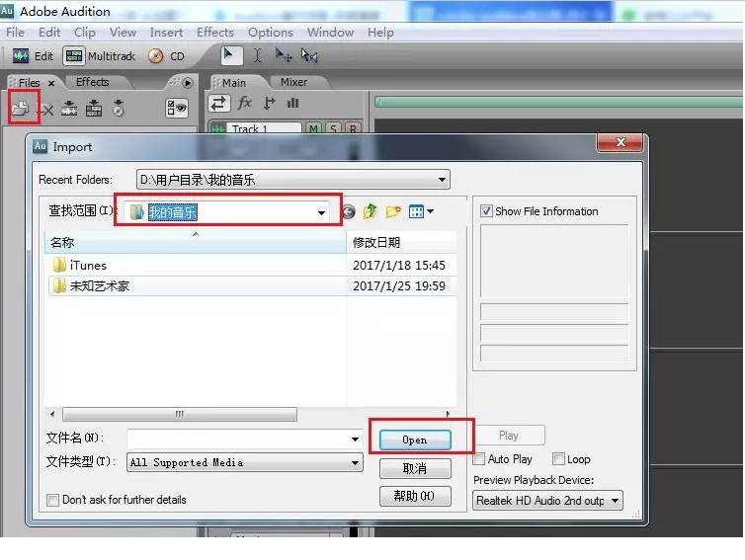The width and height of the screenshot is (745, 560).
Task: Click the Back navigation icon in Import dialog
Action: 349,211
